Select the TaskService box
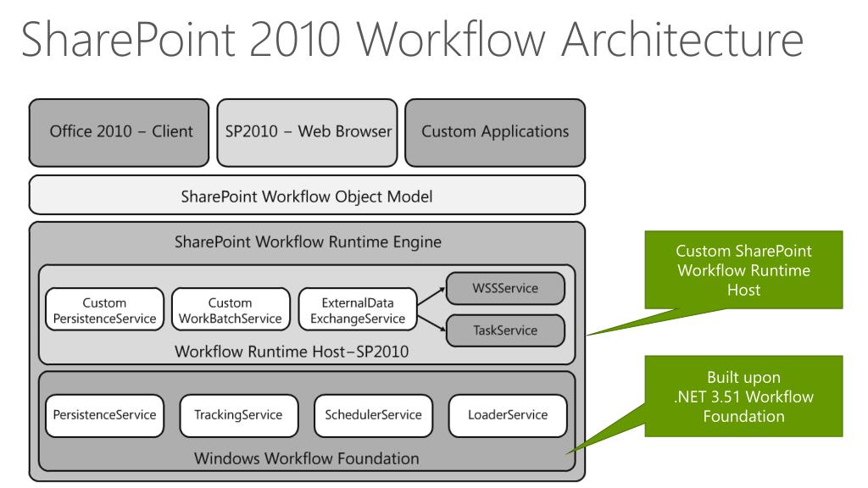 pos(505,330)
